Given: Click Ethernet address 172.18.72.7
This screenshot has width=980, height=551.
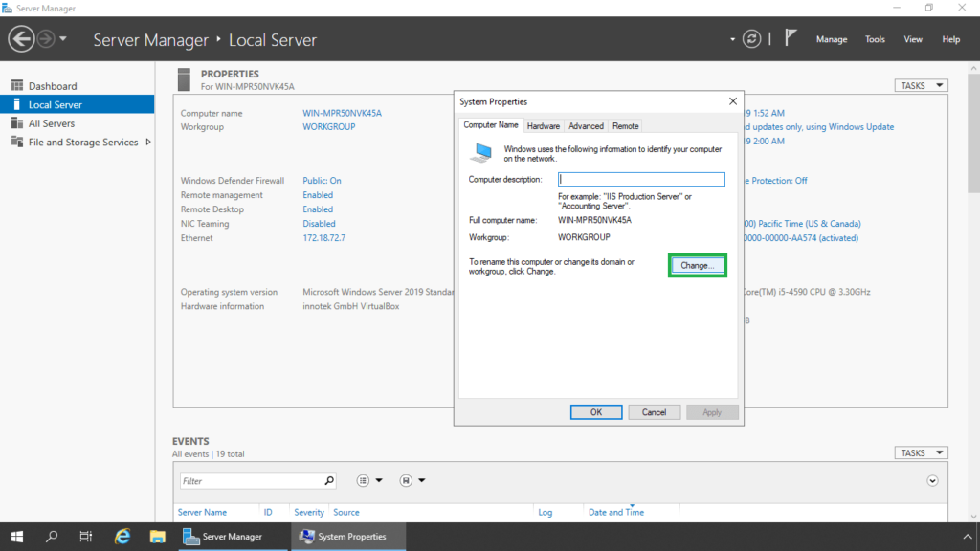Looking at the screenshot, I should pyautogui.click(x=323, y=238).
